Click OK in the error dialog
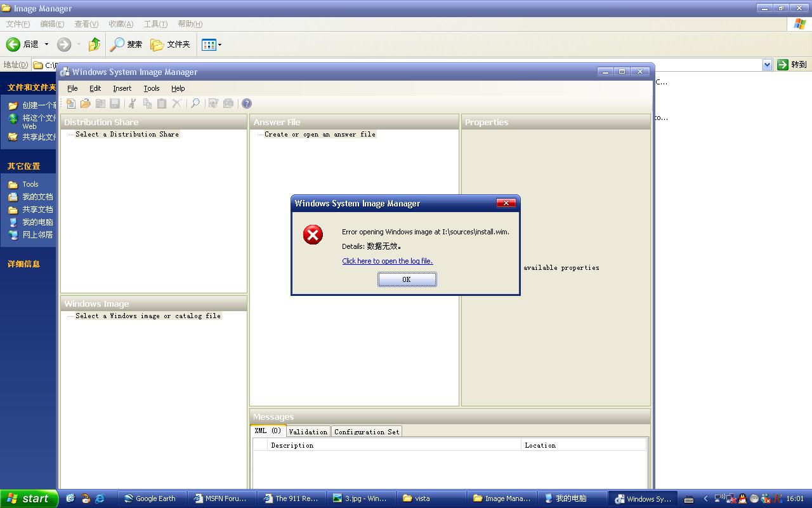Viewport: 812px width, 508px height. [407, 279]
